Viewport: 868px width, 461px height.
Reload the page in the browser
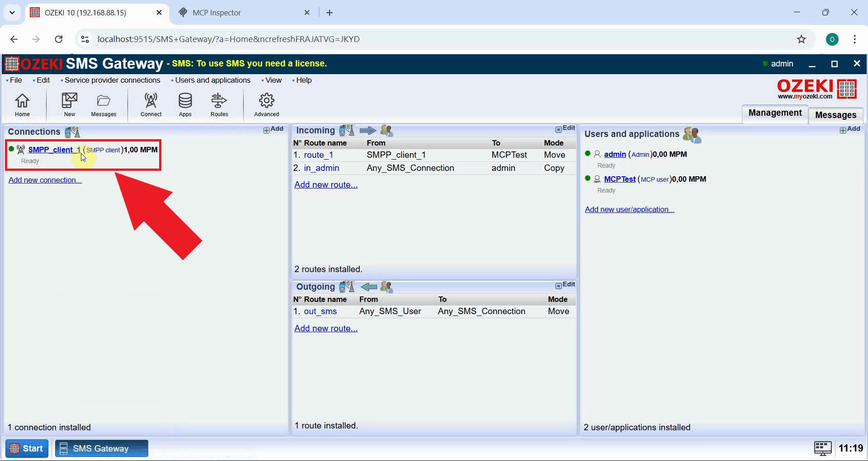coord(58,39)
